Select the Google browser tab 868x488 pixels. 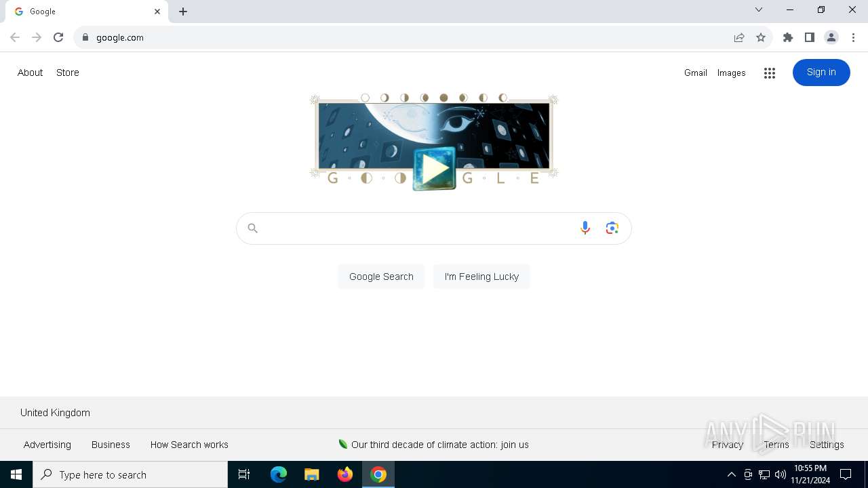(x=87, y=12)
